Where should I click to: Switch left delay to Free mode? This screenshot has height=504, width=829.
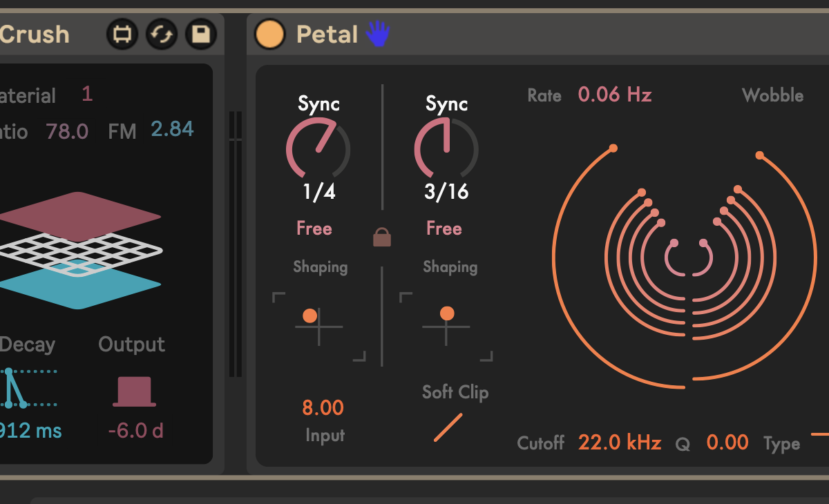314,229
